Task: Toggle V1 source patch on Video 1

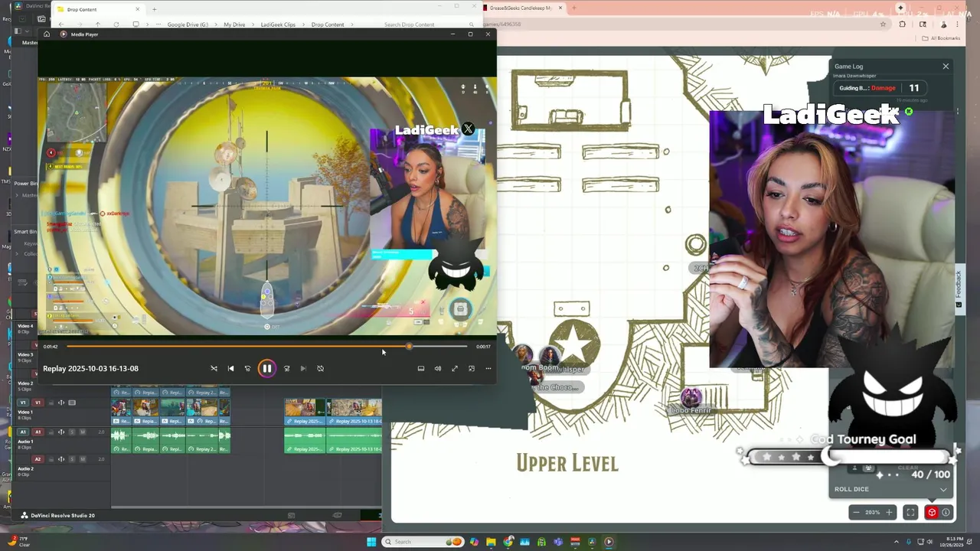Action: [23, 403]
